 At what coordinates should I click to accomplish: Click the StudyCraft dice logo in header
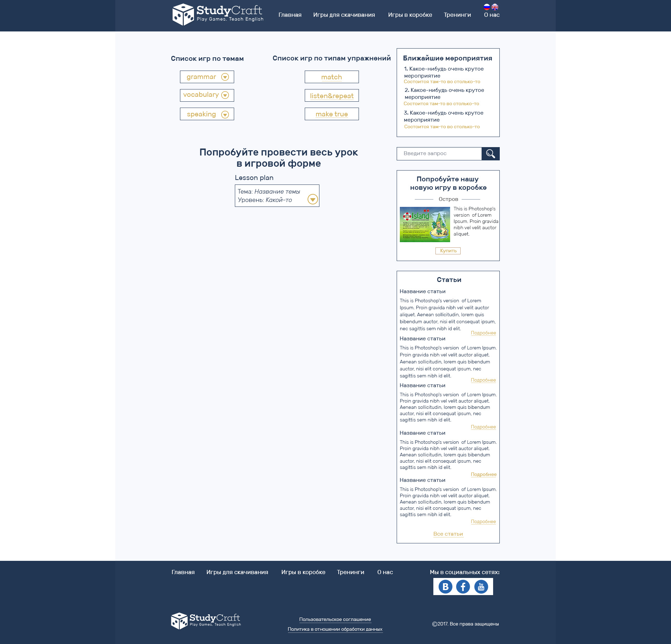(218, 15)
